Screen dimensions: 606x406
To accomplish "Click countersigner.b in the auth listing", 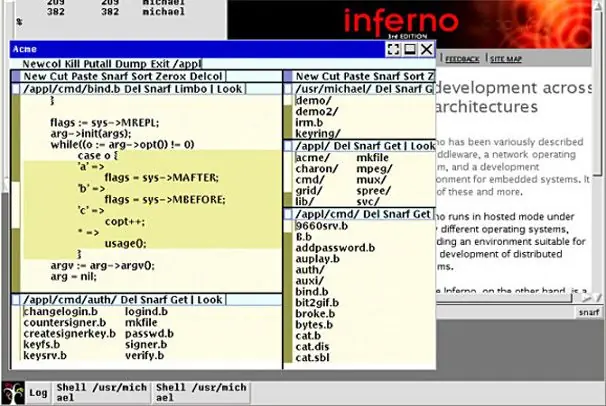I will [65, 323].
